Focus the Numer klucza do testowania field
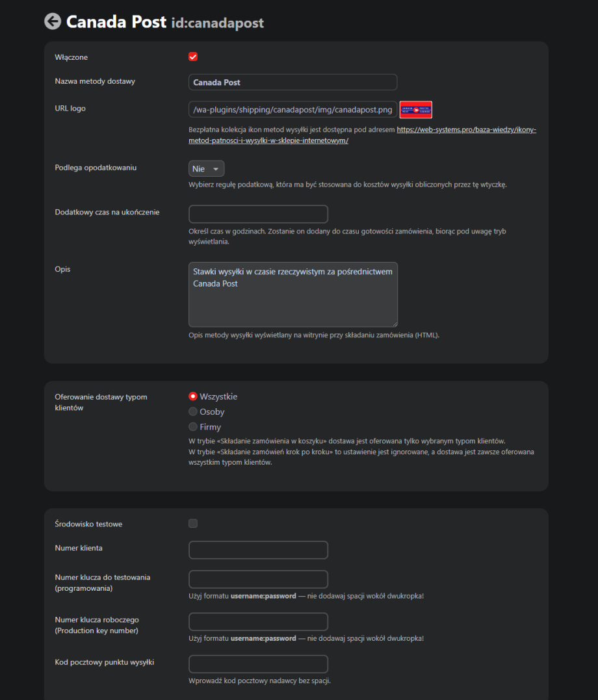Viewport: 598px width, 700px height. (x=258, y=579)
